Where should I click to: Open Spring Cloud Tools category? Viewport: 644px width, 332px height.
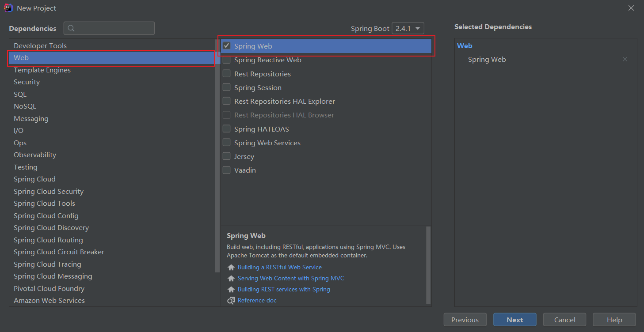(x=112, y=204)
